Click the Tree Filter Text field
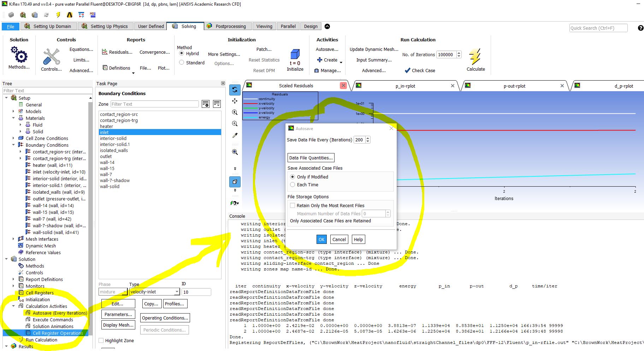 click(x=47, y=90)
